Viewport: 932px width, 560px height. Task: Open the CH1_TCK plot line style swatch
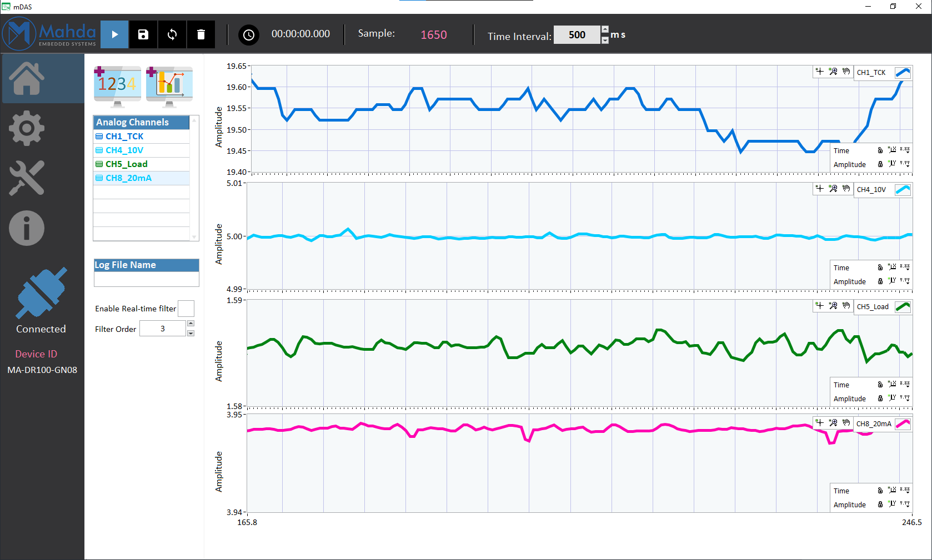point(903,73)
